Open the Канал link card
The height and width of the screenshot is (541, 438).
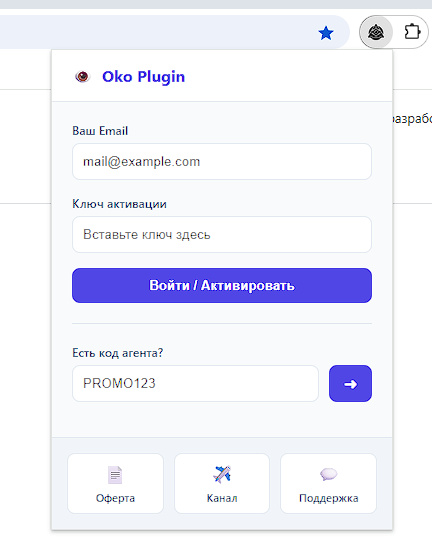[x=222, y=483]
